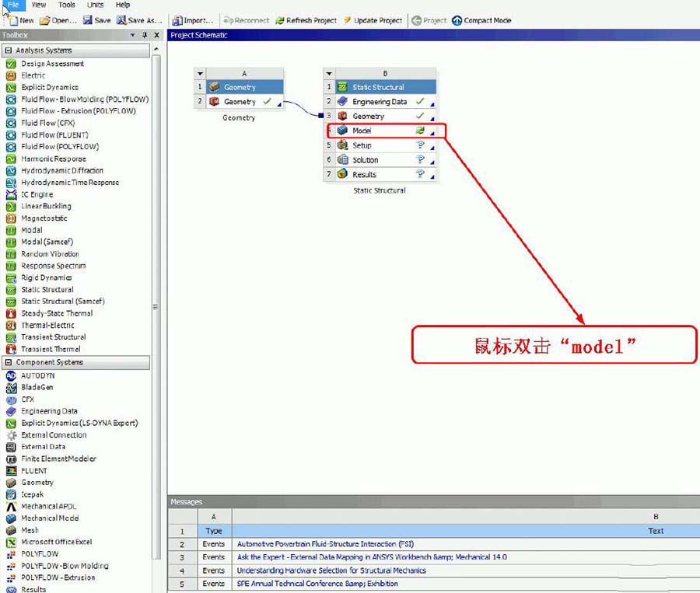Open Ask the Expert External Data Mapping link

[372, 556]
